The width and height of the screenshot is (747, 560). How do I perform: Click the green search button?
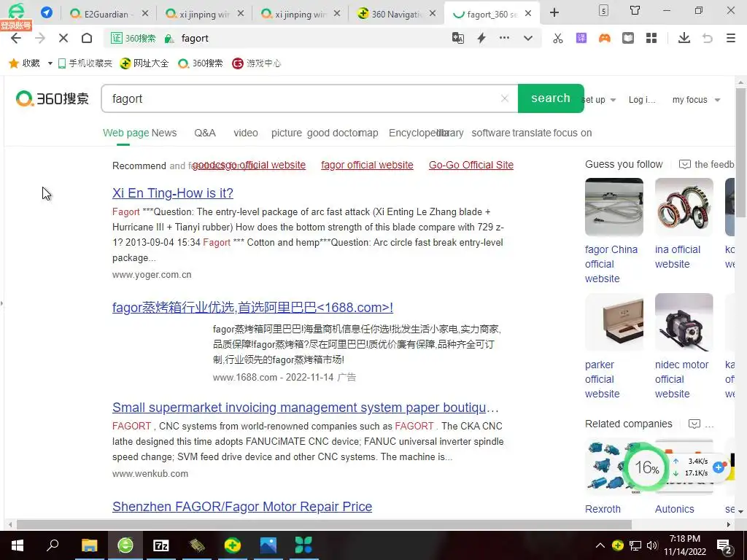click(551, 98)
